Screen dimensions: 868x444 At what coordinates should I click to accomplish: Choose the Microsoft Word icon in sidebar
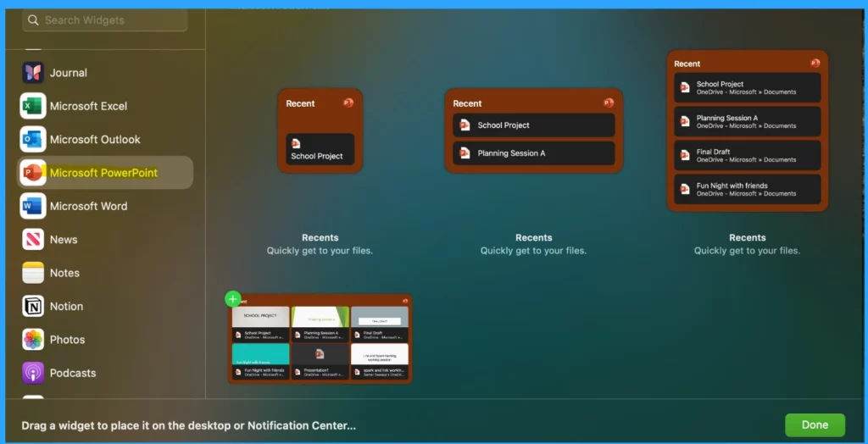tap(33, 206)
